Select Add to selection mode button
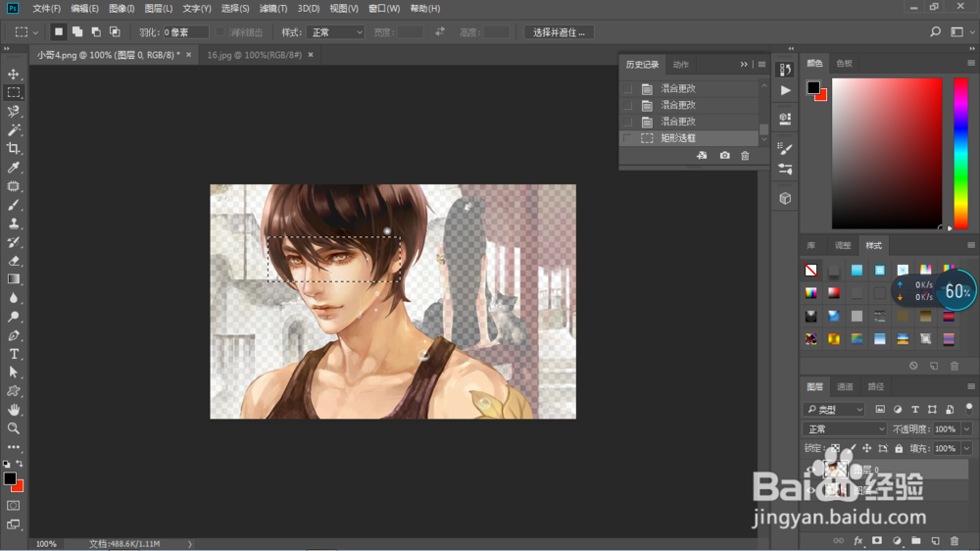This screenshot has height=551, width=980. pos(76,32)
